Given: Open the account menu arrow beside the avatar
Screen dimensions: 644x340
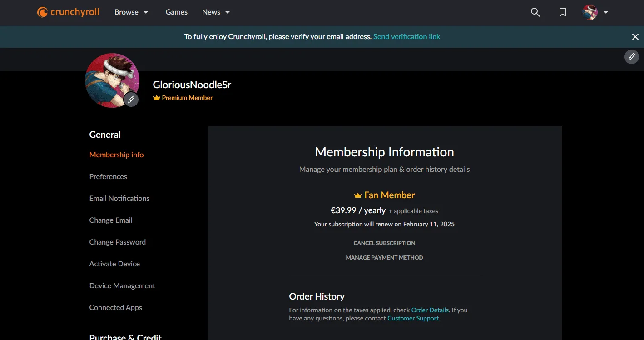Looking at the screenshot, I should coord(606,13).
